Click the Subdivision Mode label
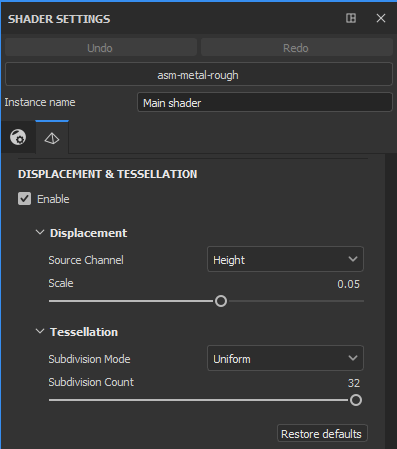 (x=89, y=359)
